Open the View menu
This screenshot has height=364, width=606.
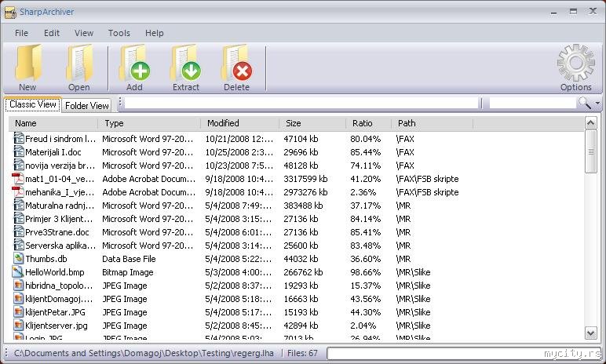point(84,33)
